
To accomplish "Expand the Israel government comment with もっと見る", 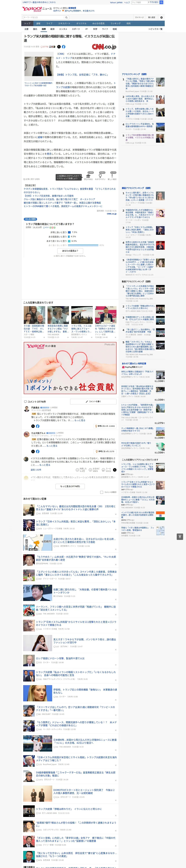I will [45, 465].
